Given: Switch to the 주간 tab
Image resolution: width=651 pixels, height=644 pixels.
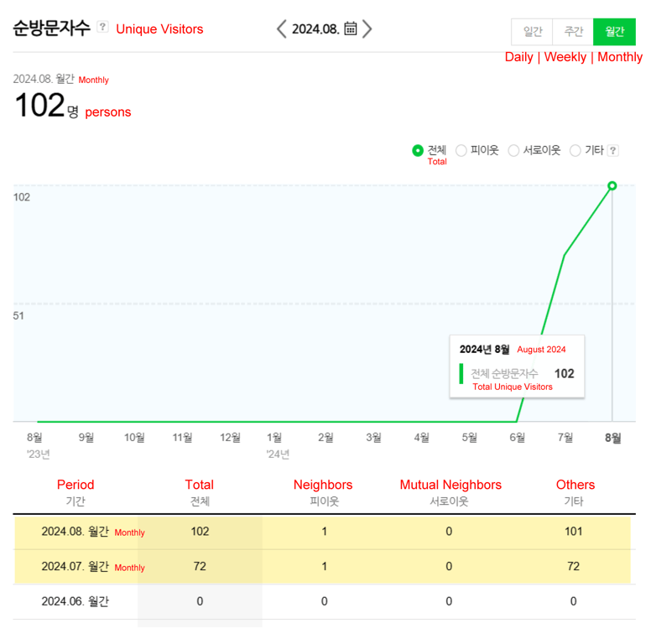Looking at the screenshot, I should 573,32.
